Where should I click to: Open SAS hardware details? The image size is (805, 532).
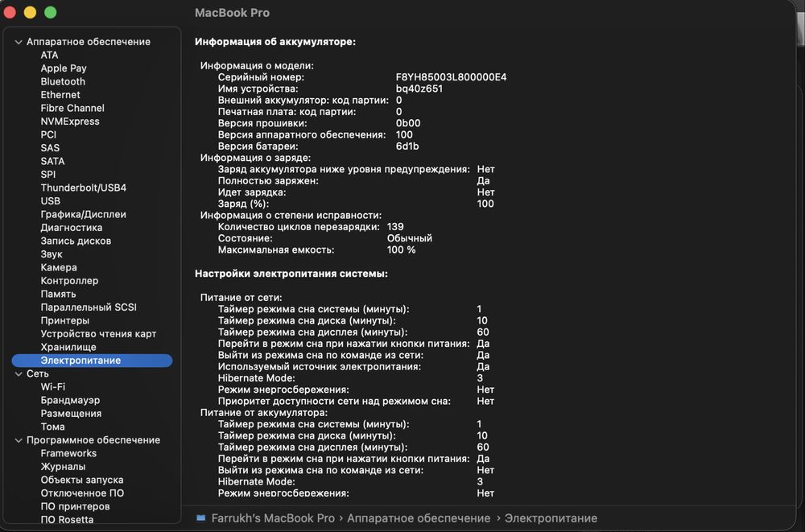point(50,148)
